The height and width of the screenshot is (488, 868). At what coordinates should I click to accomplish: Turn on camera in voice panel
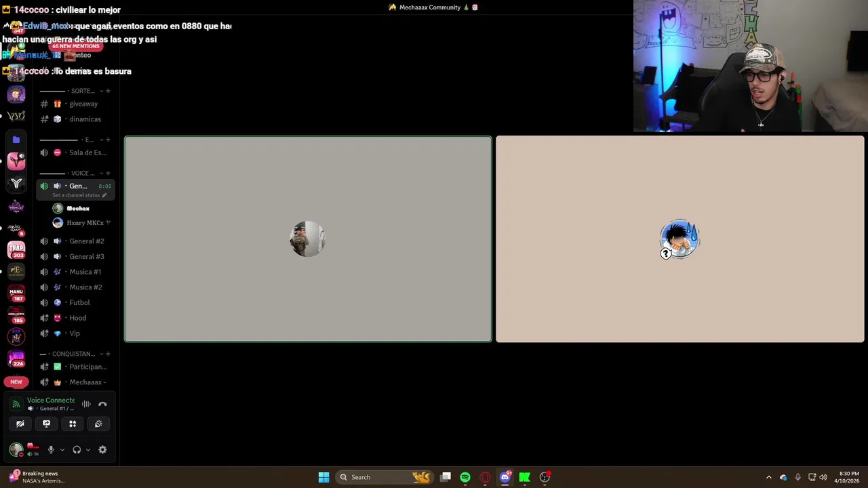coord(20,424)
